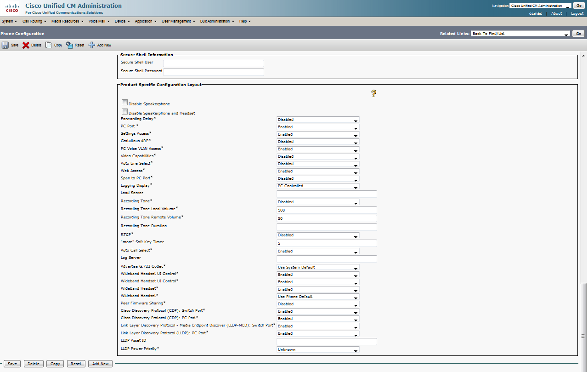Expand the LLDP Power Priority dropdown
This screenshot has height=372, width=588.
(318, 350)
